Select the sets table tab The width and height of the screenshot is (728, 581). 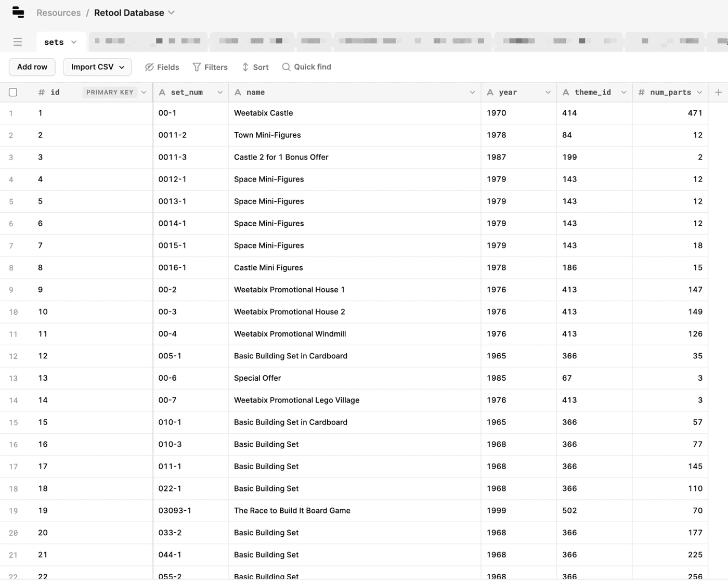pos(54,42)
